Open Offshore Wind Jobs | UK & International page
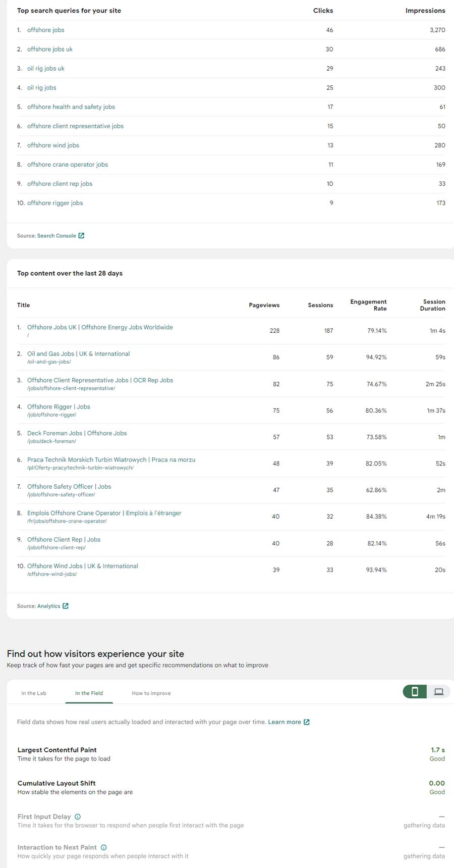Image resolution: width=454 pixels, height=868 pixels. tap(82, 566)
